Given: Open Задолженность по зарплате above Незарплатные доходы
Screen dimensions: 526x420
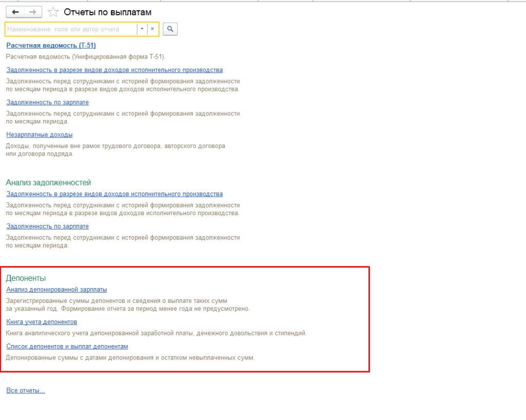Looking at the screenshot, I should point(47,102).
